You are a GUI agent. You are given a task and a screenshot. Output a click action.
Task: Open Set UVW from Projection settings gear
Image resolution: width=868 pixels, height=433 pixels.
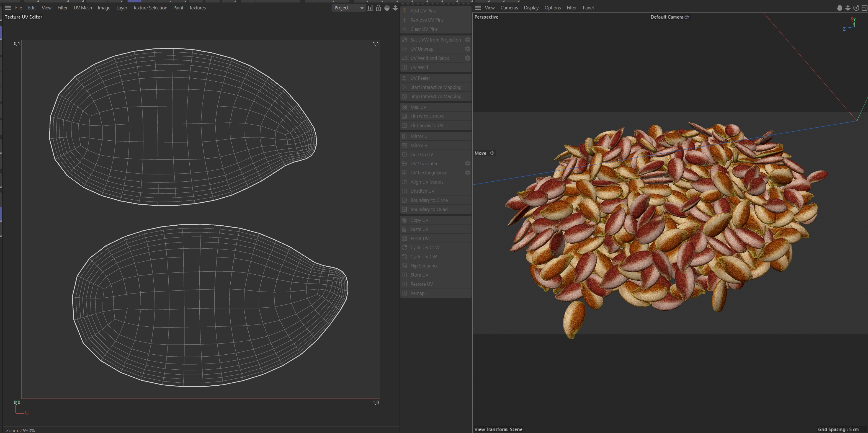[467, 40]
